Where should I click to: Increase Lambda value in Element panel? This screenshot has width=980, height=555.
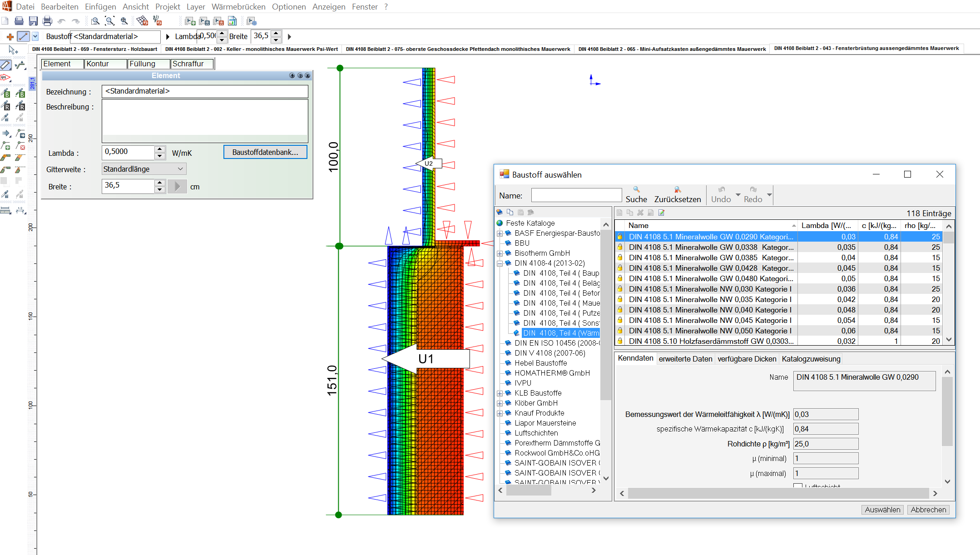[x=159, y=149]
